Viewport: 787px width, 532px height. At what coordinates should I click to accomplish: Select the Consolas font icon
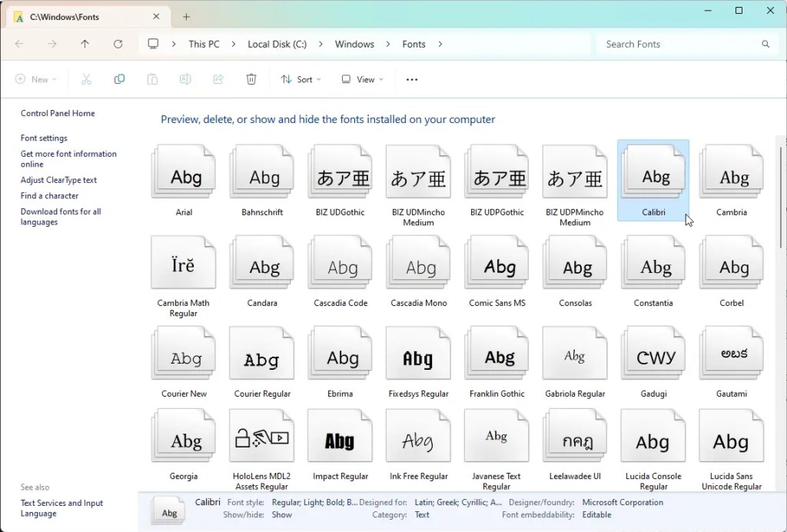click(x=575, y=262)
